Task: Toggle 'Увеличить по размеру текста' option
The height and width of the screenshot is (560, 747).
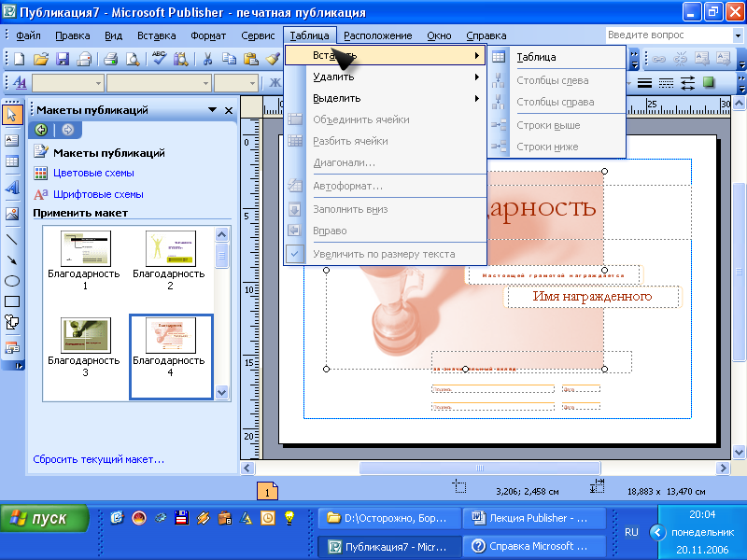Action: 384,253
